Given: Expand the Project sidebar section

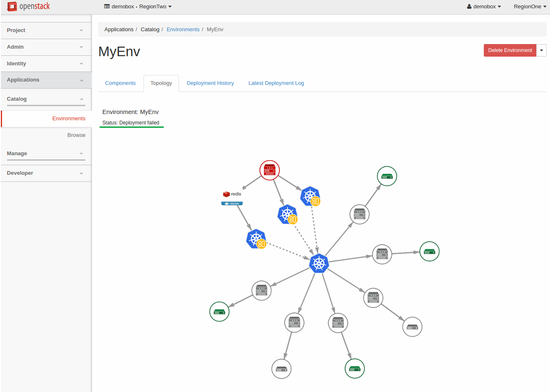Looking at the screenshot, I should click(46, 30).
